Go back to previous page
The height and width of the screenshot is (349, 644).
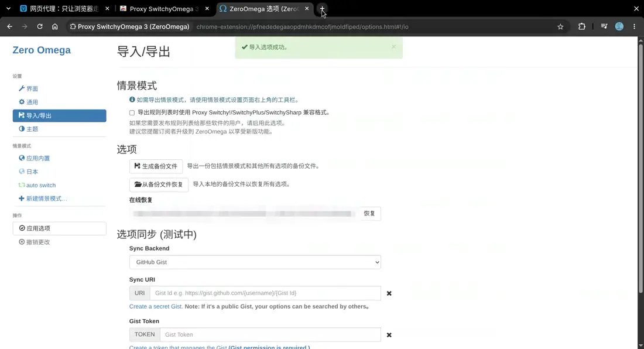tap(10, 27)
